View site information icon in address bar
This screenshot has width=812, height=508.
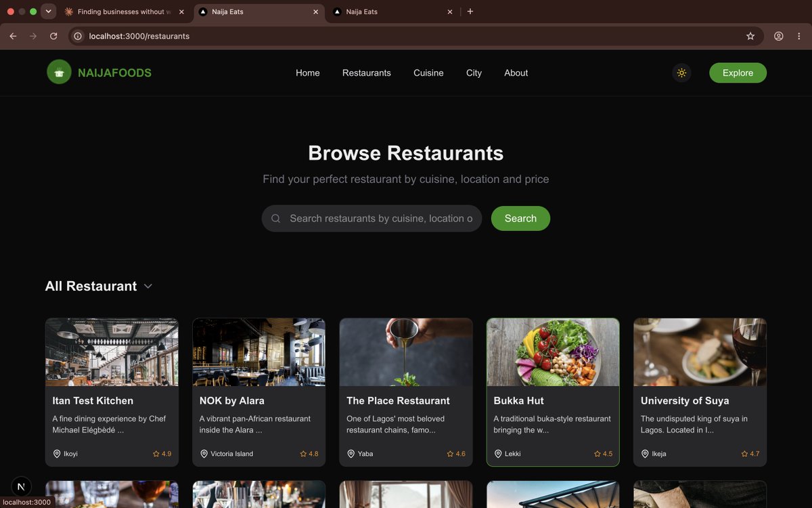(78, 36)
